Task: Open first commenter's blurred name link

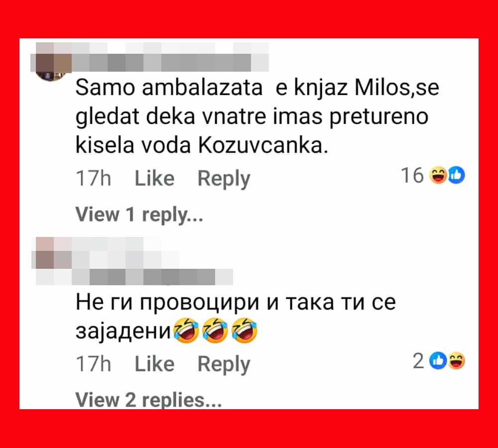Action: coord(171,57)
